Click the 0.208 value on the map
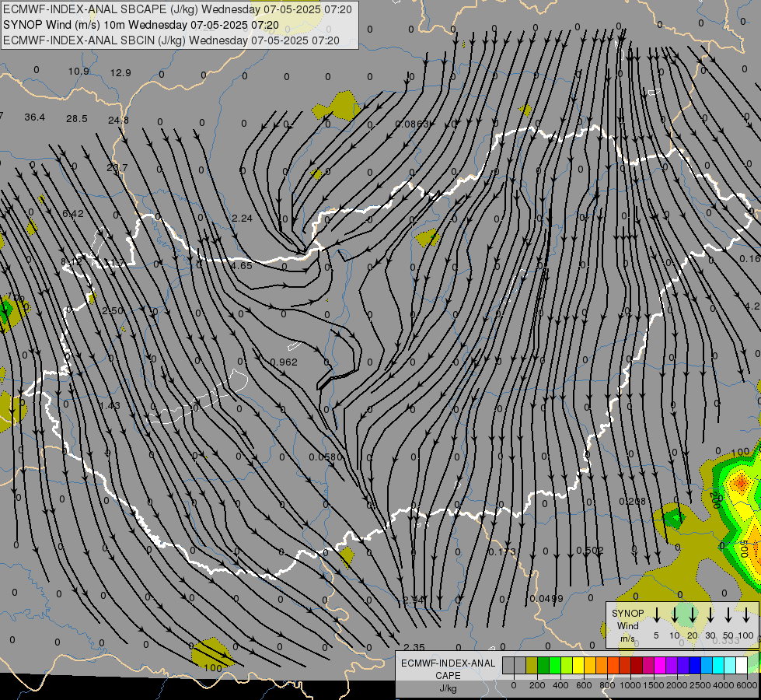Image resolution: width=761 pixels, height=700 pixels. click(x=633, y=502)
